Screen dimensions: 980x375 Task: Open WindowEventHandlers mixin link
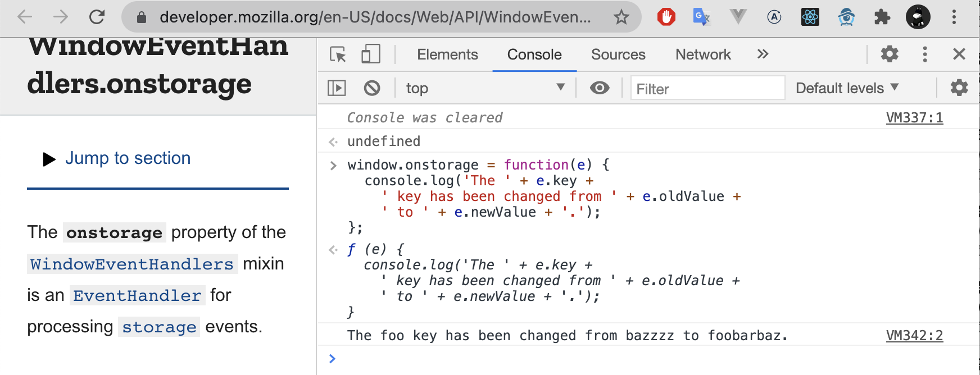(x=132, y=264)
